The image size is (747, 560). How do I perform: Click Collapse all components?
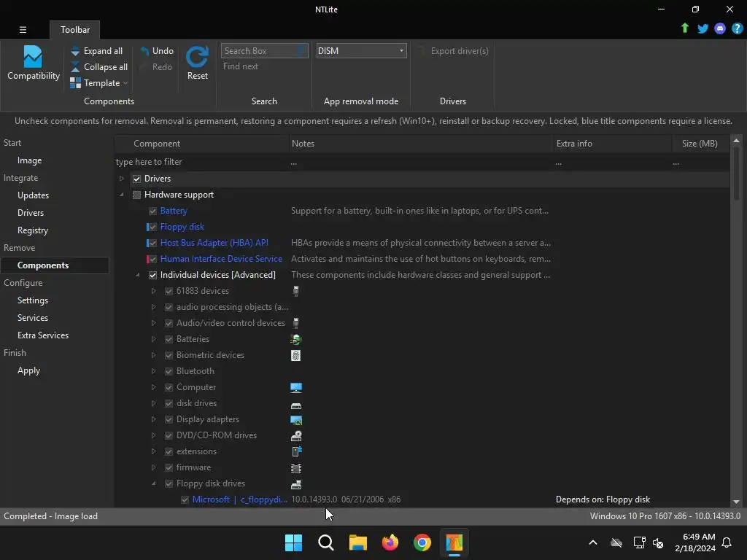[x=99, y=67]
